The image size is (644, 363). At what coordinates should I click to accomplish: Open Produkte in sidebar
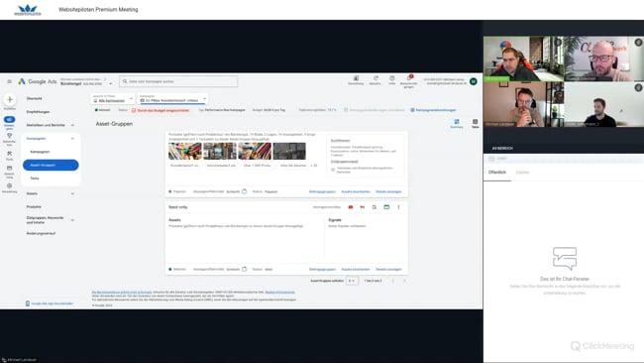pos(34,206)
